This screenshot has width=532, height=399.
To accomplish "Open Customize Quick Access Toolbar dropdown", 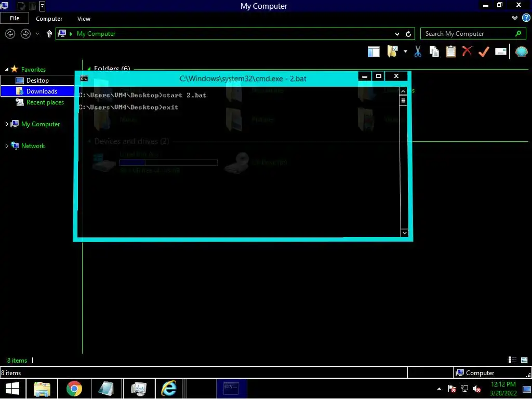I will coord(42,6).
